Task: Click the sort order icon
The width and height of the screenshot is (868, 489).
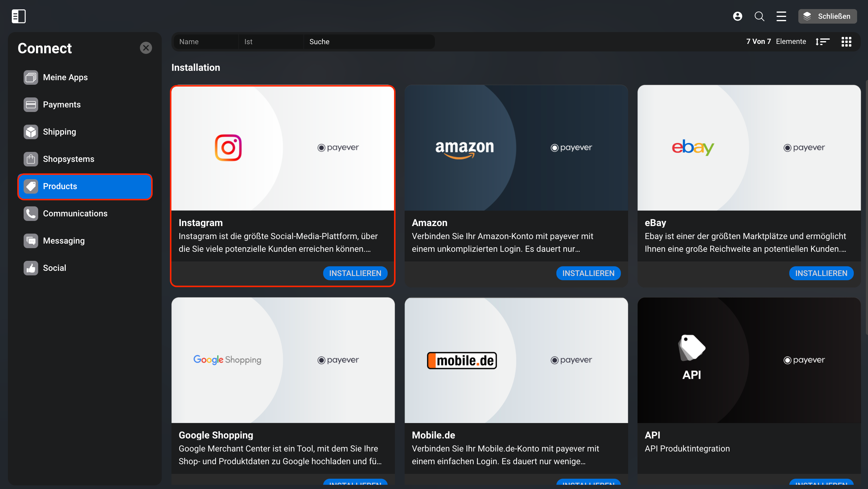Action: [822, 42]
